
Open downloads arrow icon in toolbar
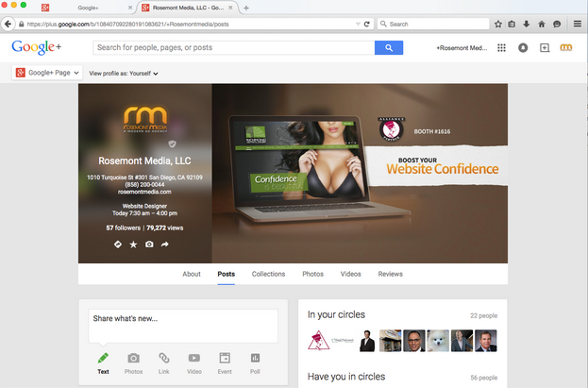click(x=527, y=24)
